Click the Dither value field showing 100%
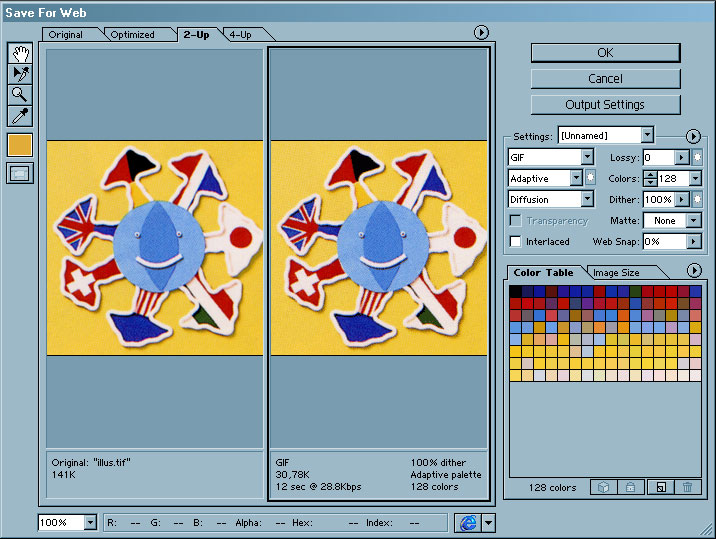This screenshot has height=539, width=716. [x=658, y=200]
